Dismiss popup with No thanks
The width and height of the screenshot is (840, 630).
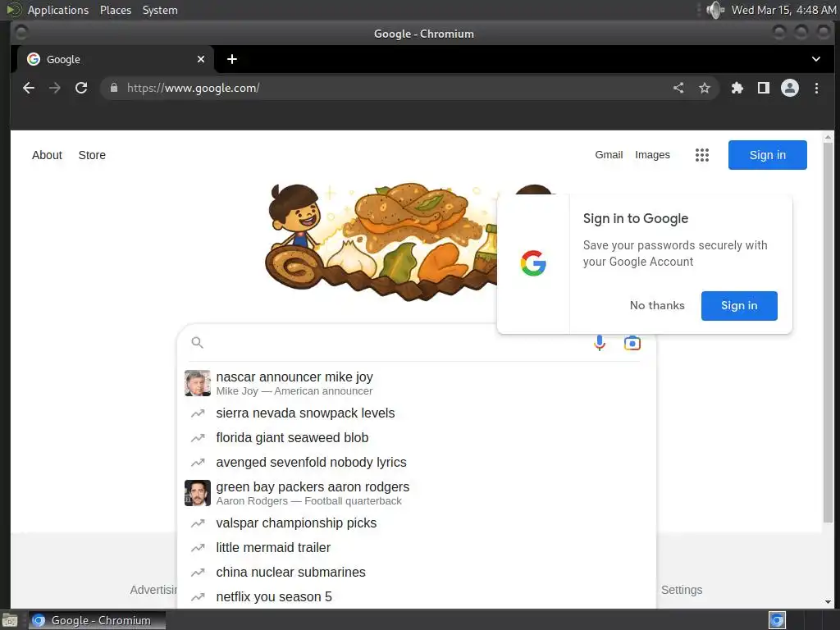[657, 305]
